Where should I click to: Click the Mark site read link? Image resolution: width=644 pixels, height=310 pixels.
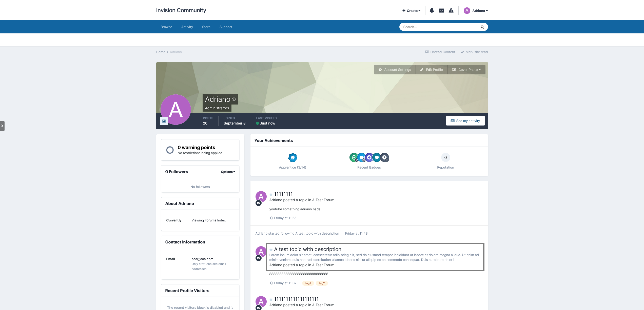tap(474, 52)
